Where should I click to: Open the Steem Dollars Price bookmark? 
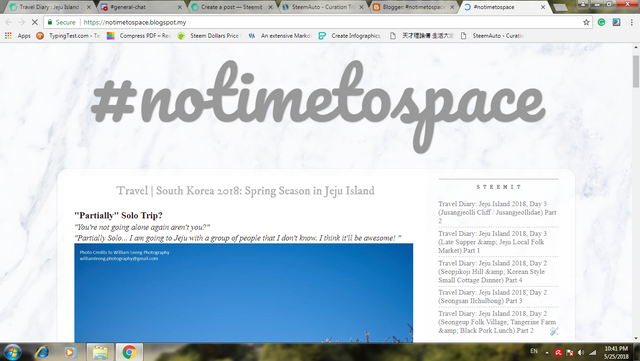click(210, 36)
